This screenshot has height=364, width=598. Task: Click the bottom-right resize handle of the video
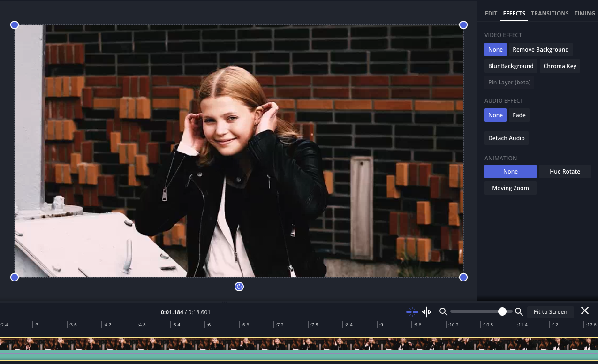pyautogui.click(x=463, y=277)
